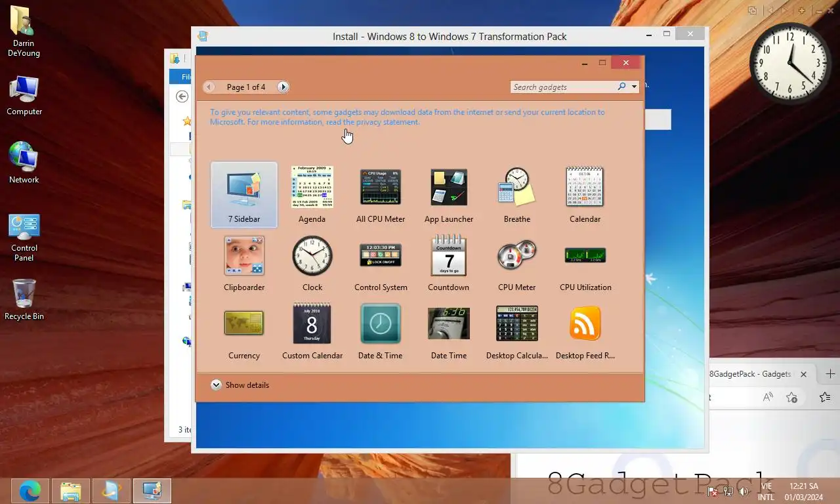Image resolution: width=840 pixels, height=504 pixels.
Task: Select the 7 Sidebar gadget
Action: (244, 195)
